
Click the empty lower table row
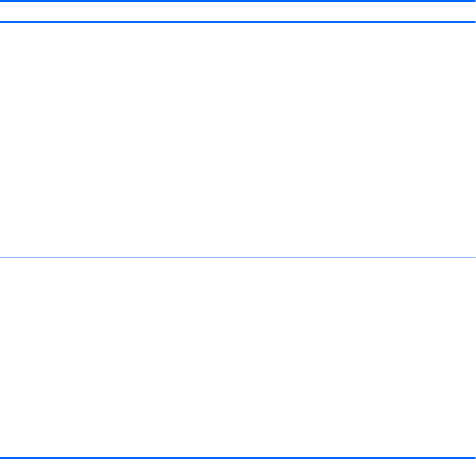click(238, 357)
